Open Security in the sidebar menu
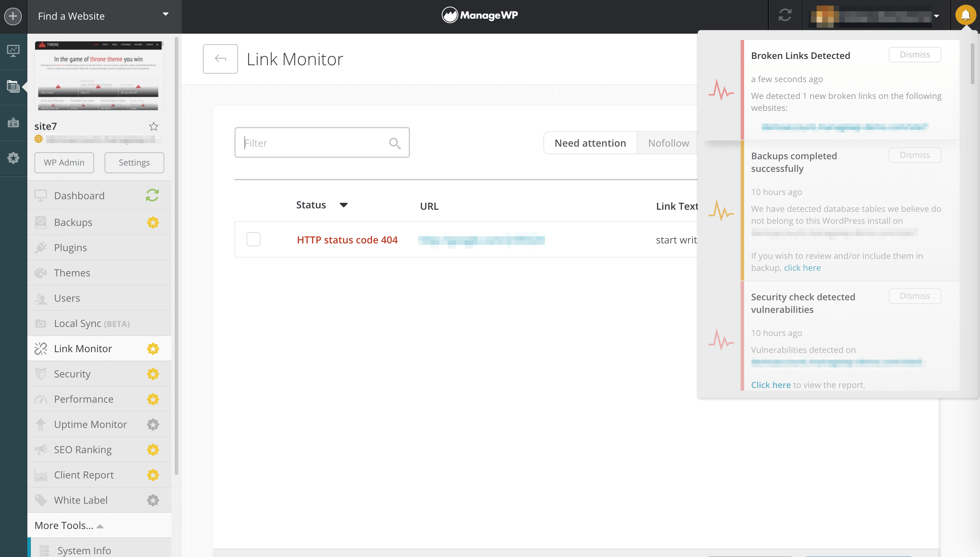 tap(72, 374)
